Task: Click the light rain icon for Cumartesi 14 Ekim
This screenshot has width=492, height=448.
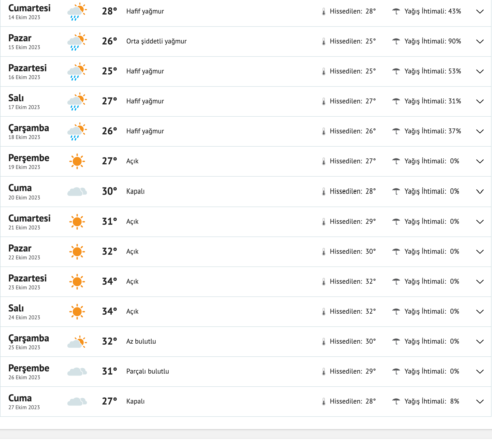Action: (x=77, y=11)
